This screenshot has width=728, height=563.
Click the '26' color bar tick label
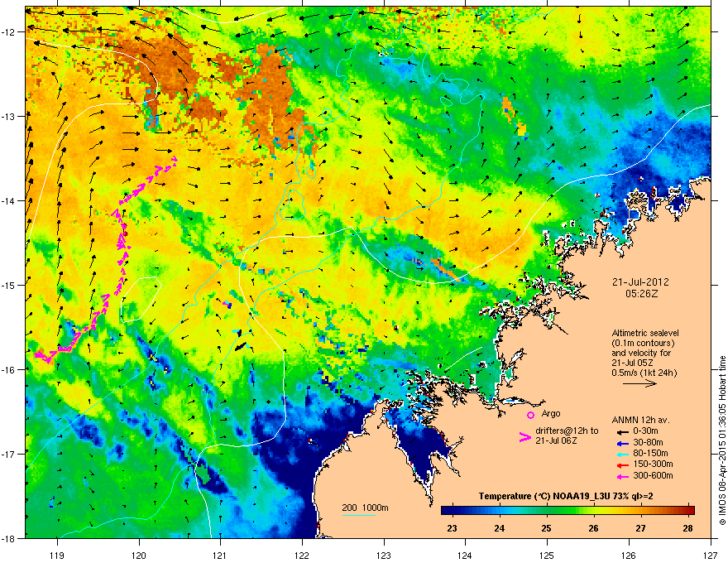(x=593, y=528)
